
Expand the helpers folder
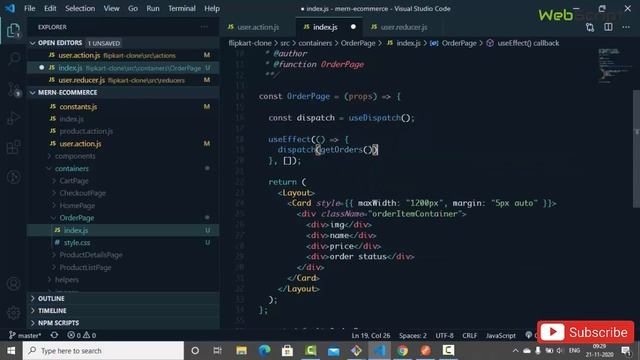pos(67,280)
